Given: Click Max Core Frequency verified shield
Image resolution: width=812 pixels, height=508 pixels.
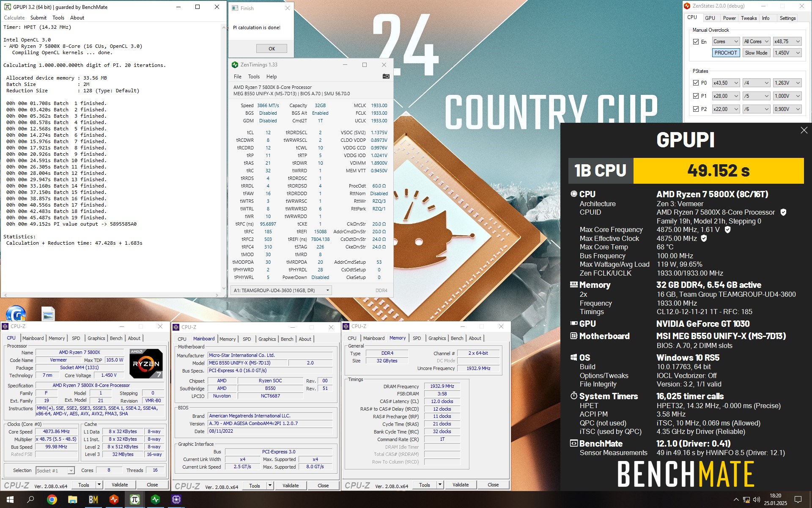Looking at the screenshot, I should [x=728, y=229].
